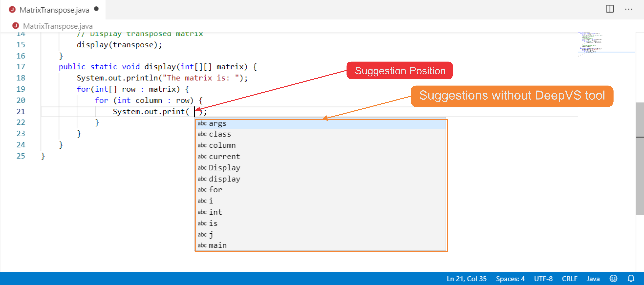Open the more actions ellipsis menu
Screen dimensions: 644x285
629,9
